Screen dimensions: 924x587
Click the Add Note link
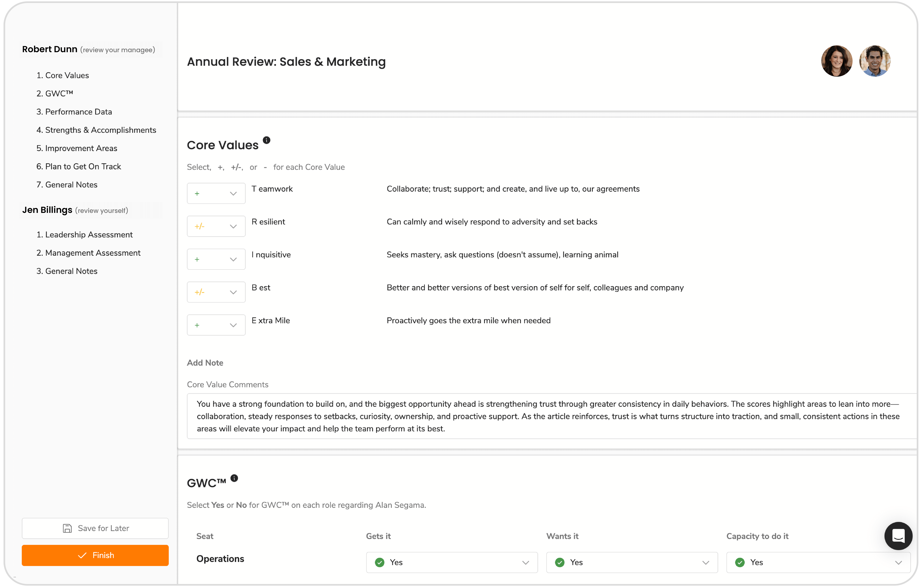click(205, 363)
